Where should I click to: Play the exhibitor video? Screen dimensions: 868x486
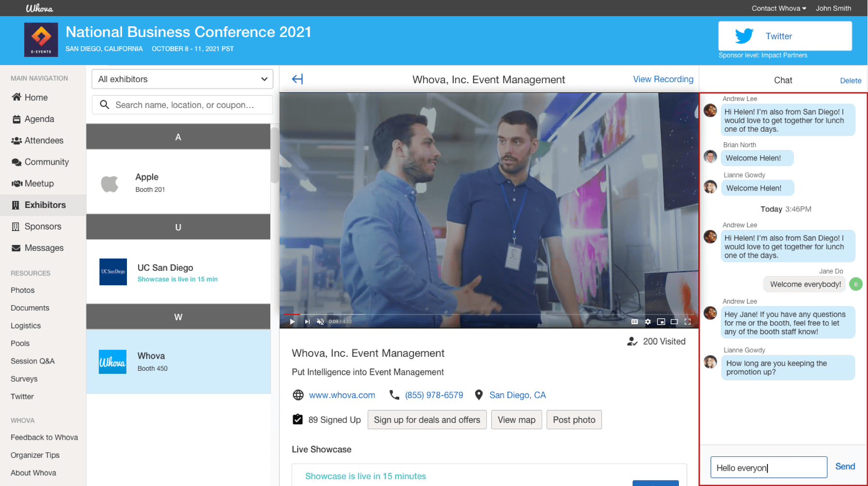(292, 321)
